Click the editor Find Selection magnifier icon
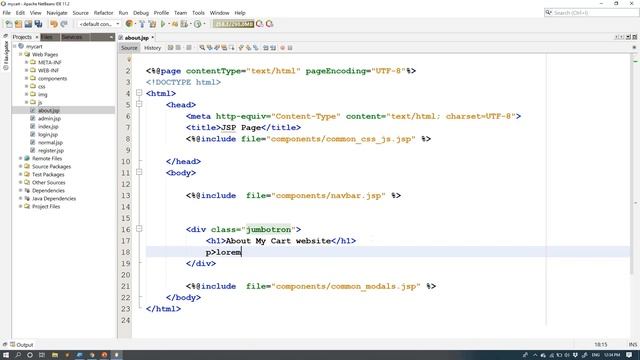 click(x=202, y=48)
